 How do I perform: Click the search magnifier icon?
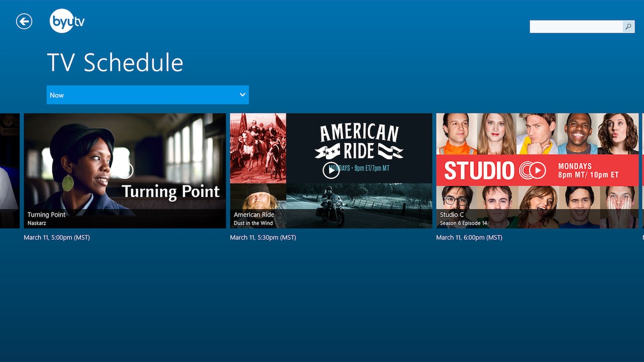(628, 27)
